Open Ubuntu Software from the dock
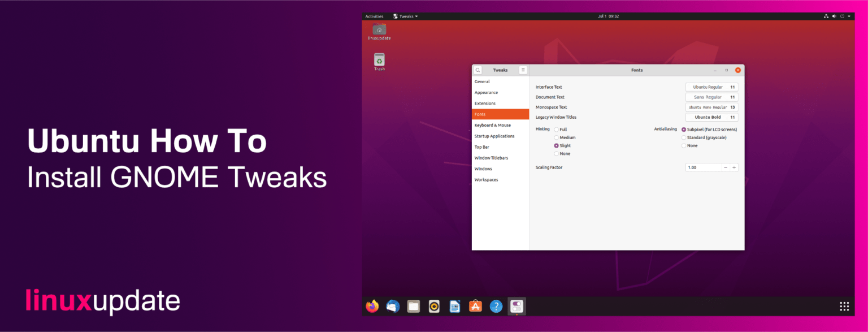 coord(475,307)
